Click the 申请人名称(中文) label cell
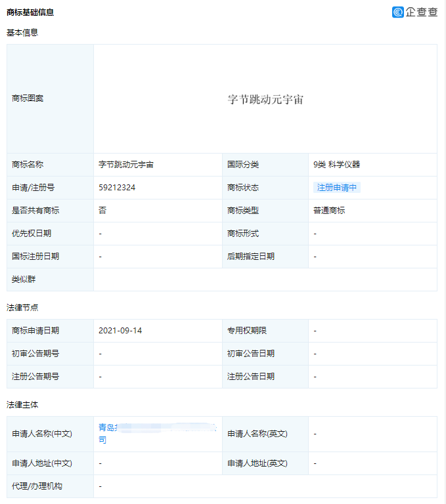Image resolution: width=446 pixels, height=504 pixels. click(50, 434)
